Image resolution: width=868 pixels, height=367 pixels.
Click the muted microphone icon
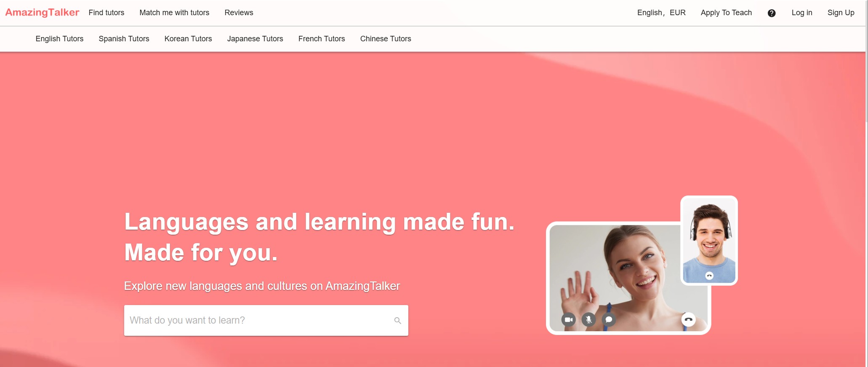[x=588, y=319]
